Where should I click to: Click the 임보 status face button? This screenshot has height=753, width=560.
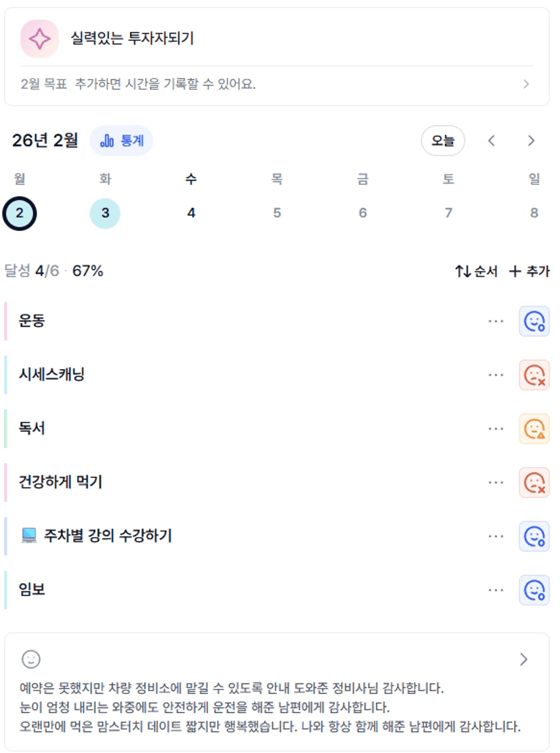pyautogui.click(x=534, y=590)
